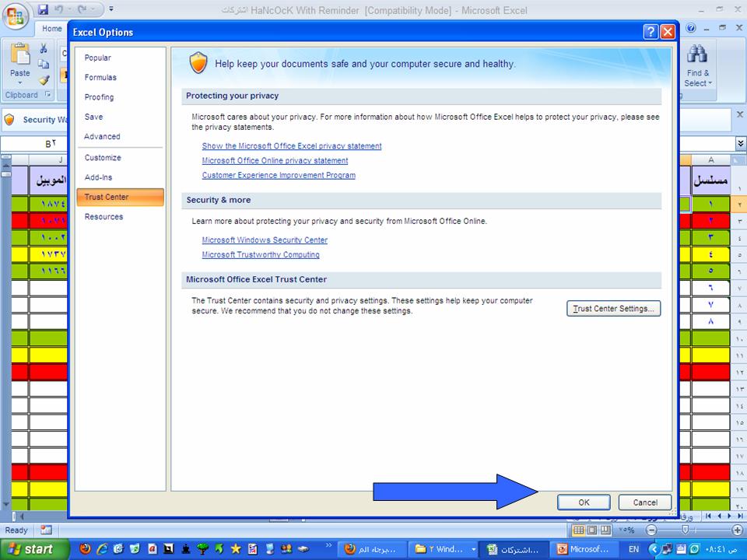Click the Excel Options dialog help button

[x=651, y=32]
